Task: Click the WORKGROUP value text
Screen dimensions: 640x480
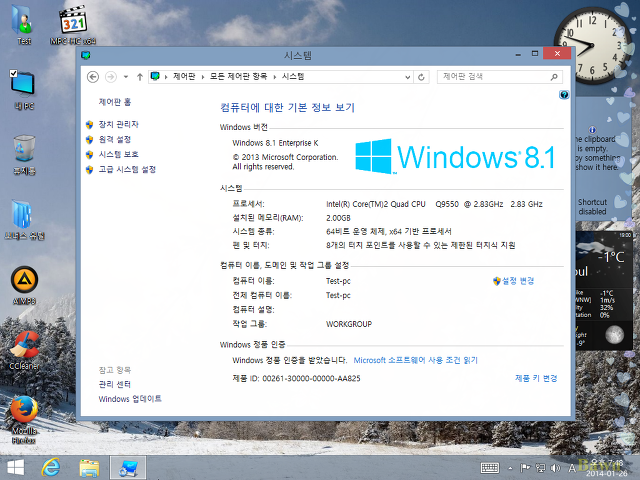Action: tap(349, 324)
